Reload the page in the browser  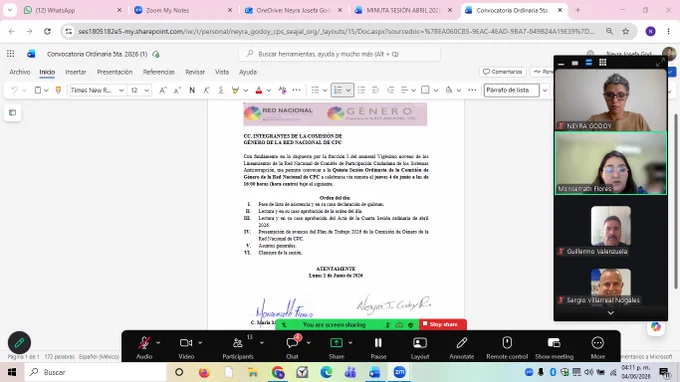point(47,31)
